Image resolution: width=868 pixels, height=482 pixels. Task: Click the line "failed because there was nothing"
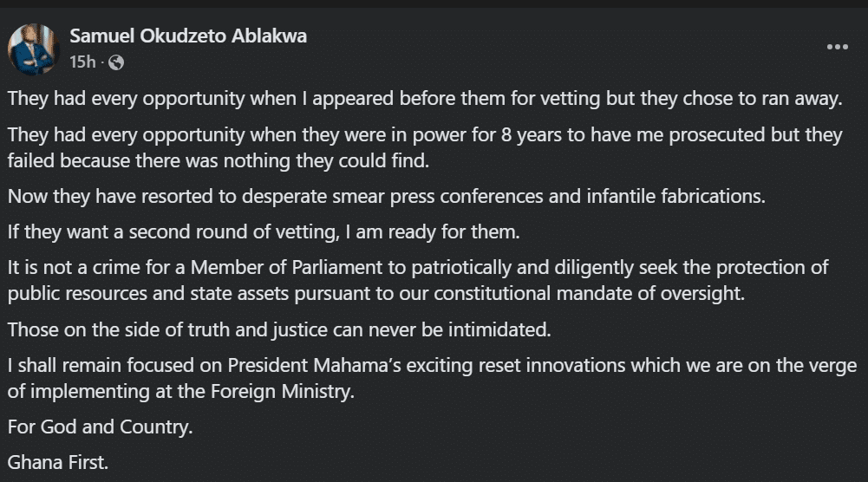pos(219,161)
